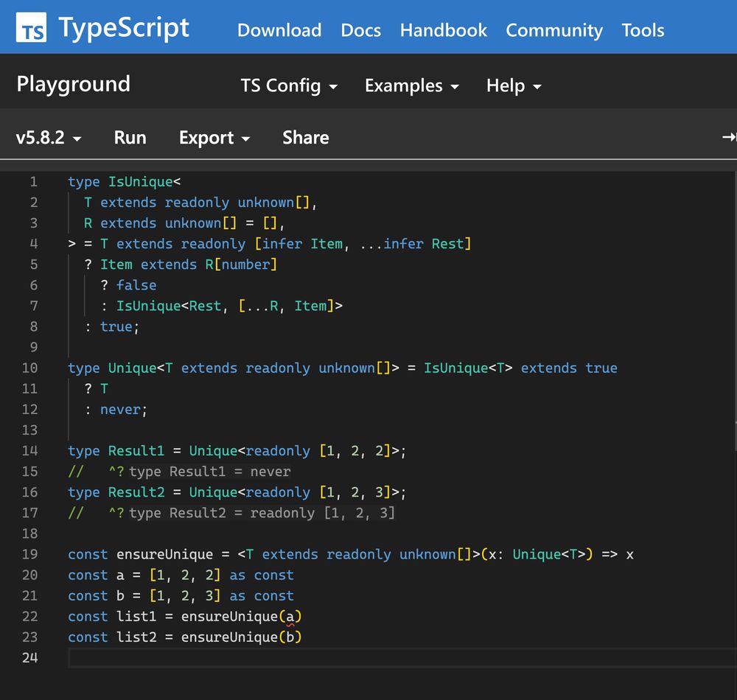
Task: Click the IsUnique type name on line 1
Action: click(x=141, y=181)
